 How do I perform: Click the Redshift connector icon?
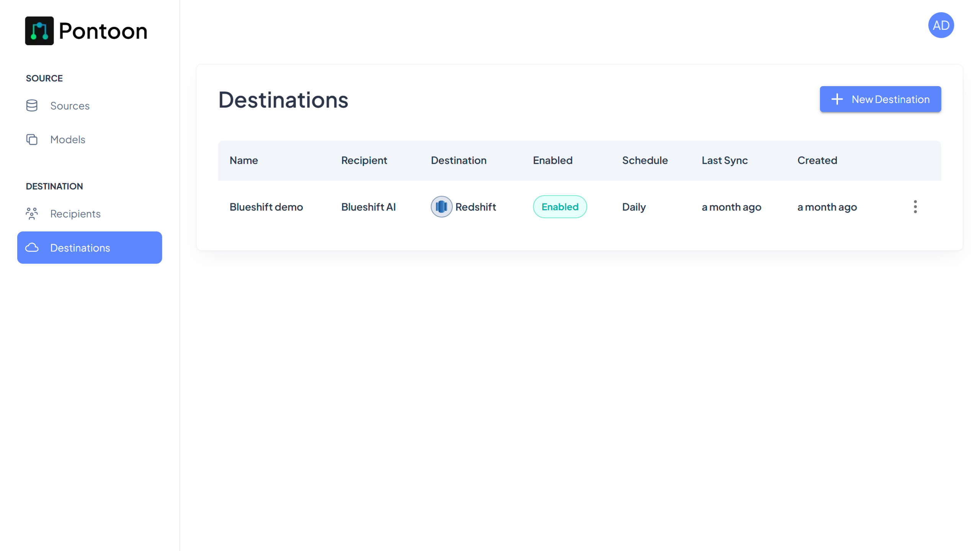click(x=441, y=207)
